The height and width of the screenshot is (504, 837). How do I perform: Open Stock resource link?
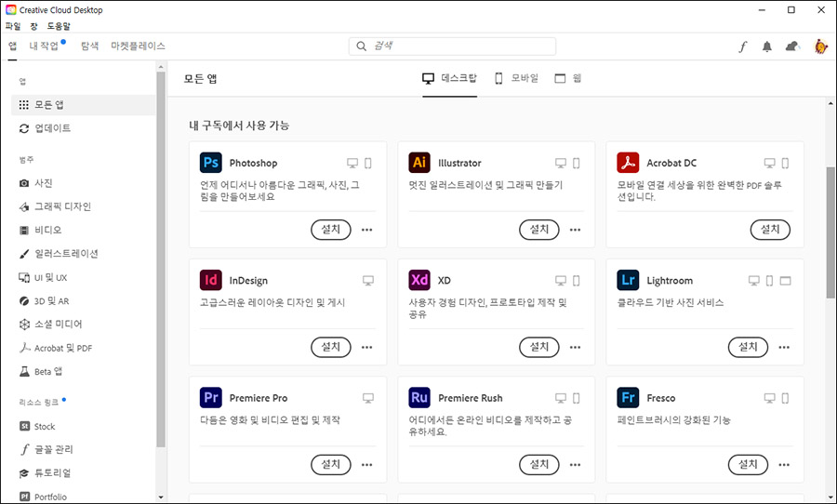[37, 426]
